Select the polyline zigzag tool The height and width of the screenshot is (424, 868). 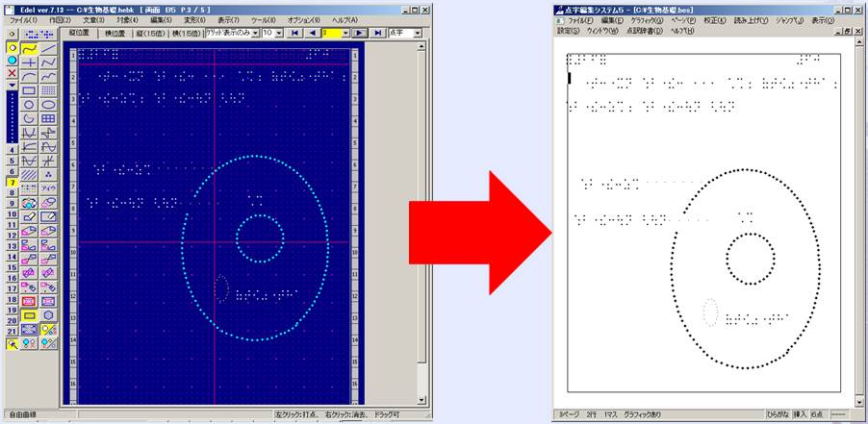click(49, 62)
